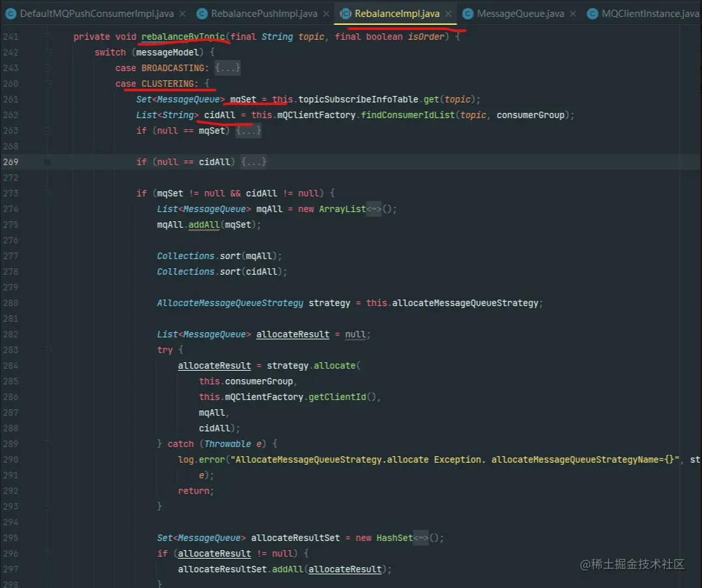Click the 'return;' statement
The height and width of the screenshot is (588, 702).
[196, 491]
